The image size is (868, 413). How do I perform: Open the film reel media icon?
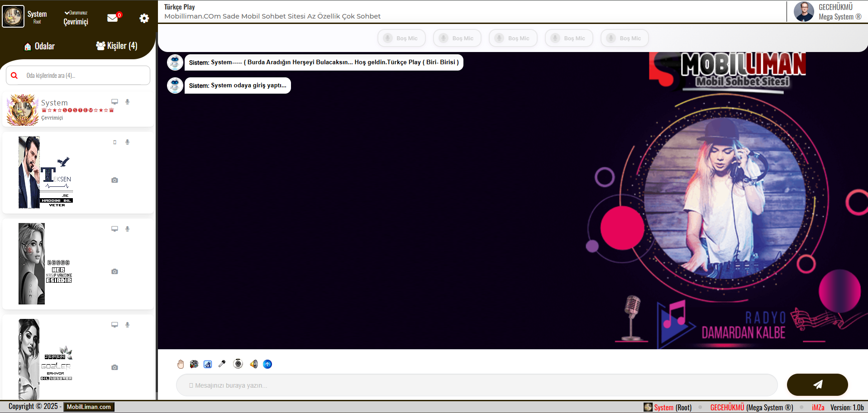(x=194, y=364)
